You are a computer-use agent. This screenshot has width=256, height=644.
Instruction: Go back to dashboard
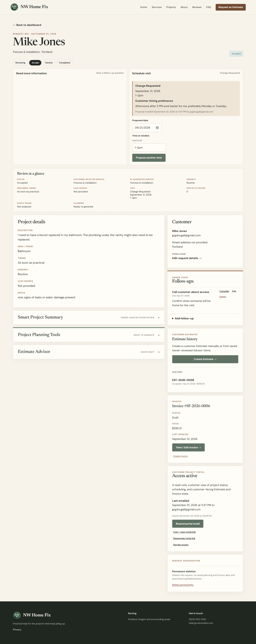(27, 25)
